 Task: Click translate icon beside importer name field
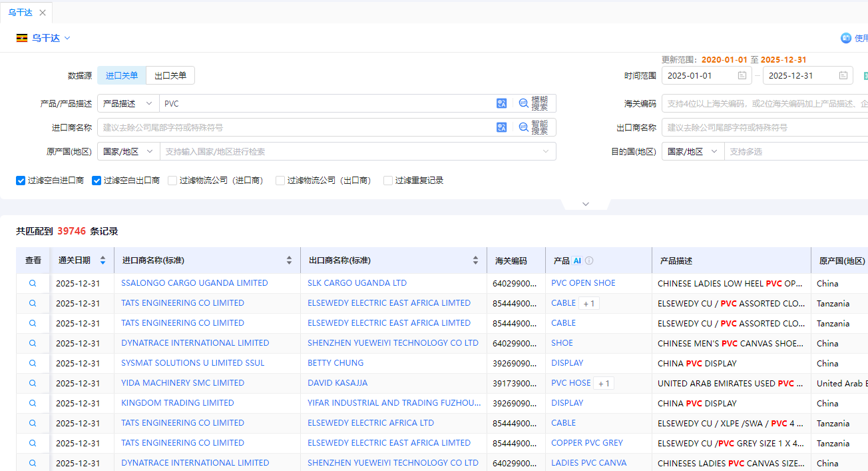501,127
